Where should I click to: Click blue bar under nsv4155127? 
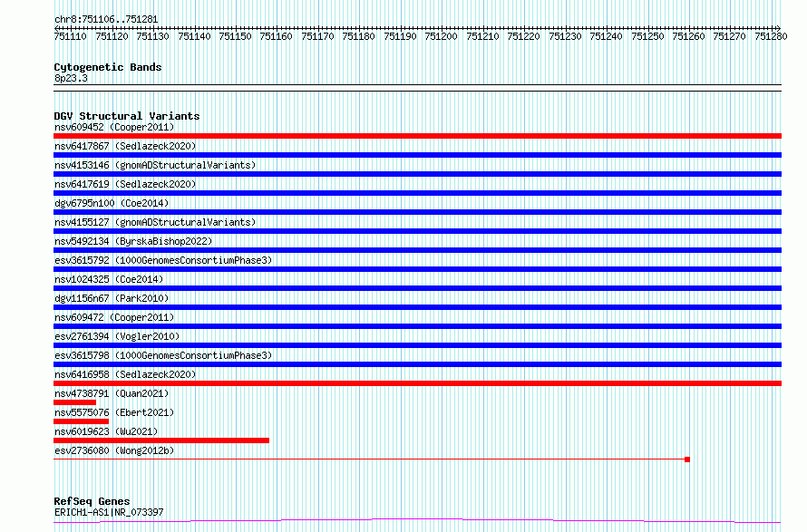(417, 231)
